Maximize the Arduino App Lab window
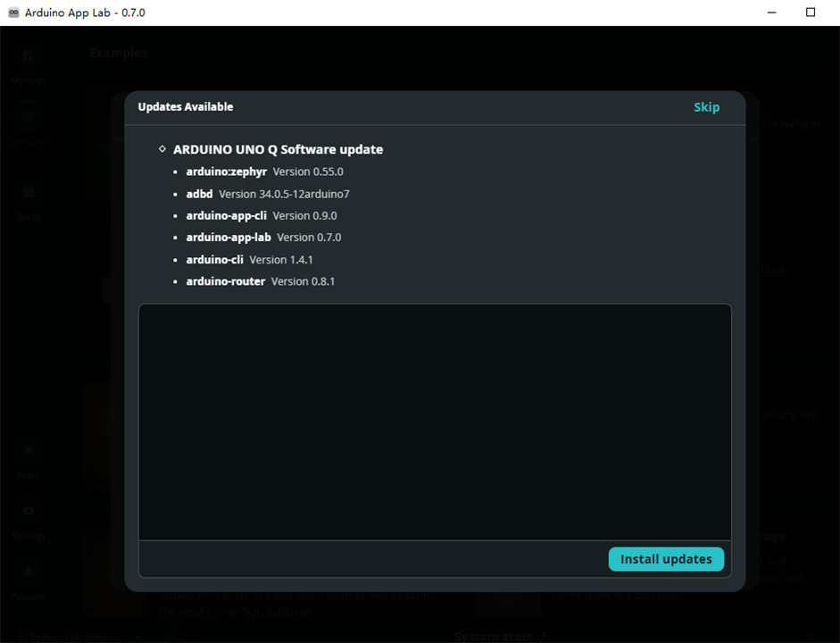This screenshot has height=643, width=840. [x=810, y=13]
